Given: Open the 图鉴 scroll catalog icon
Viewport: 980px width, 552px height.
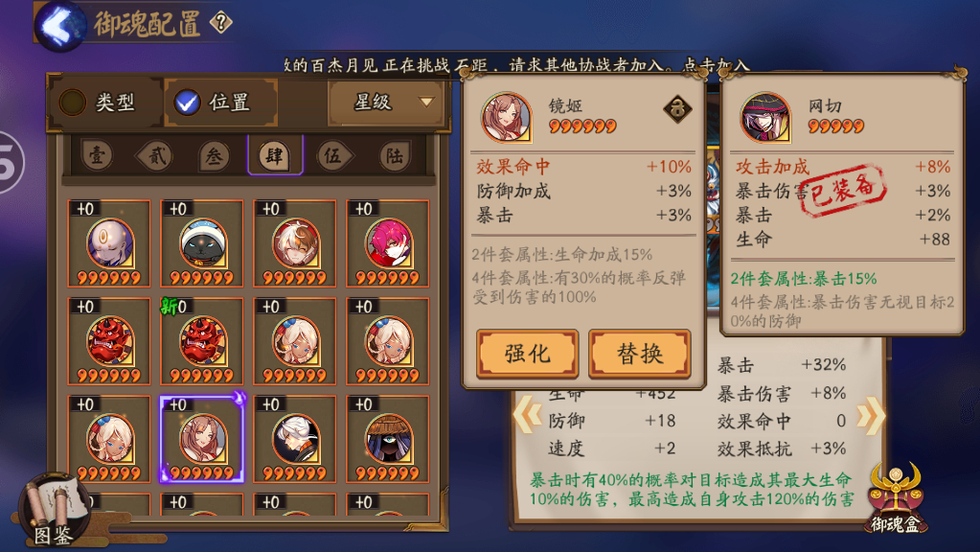Looking at the screenshot, I should [x=53, y=510].
